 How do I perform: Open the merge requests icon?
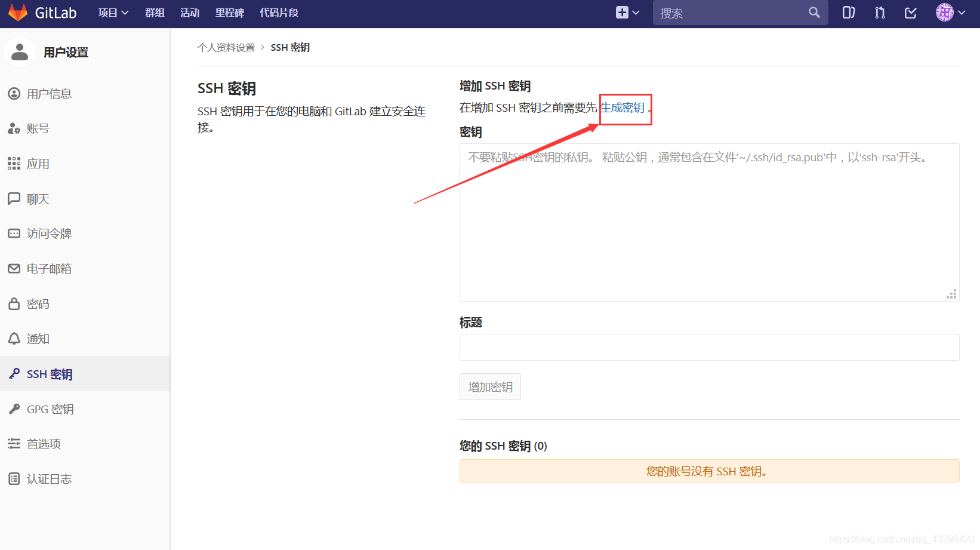[x=880, y=13]
